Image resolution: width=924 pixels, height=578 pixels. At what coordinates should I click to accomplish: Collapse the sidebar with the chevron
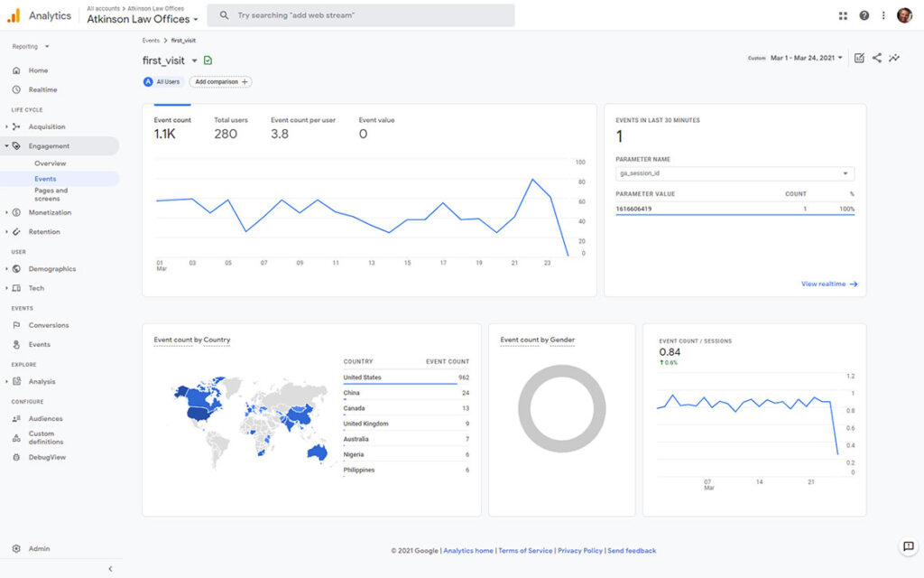pos(110,569)
